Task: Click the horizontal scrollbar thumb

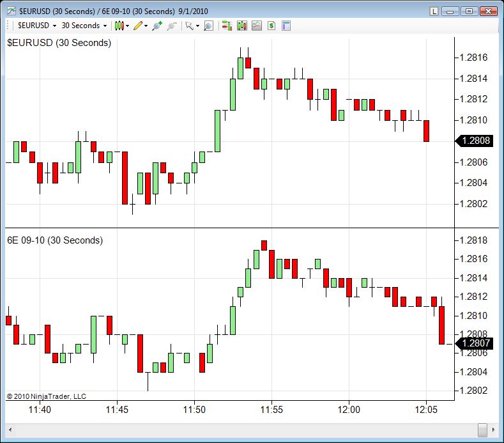Action: 482,430
